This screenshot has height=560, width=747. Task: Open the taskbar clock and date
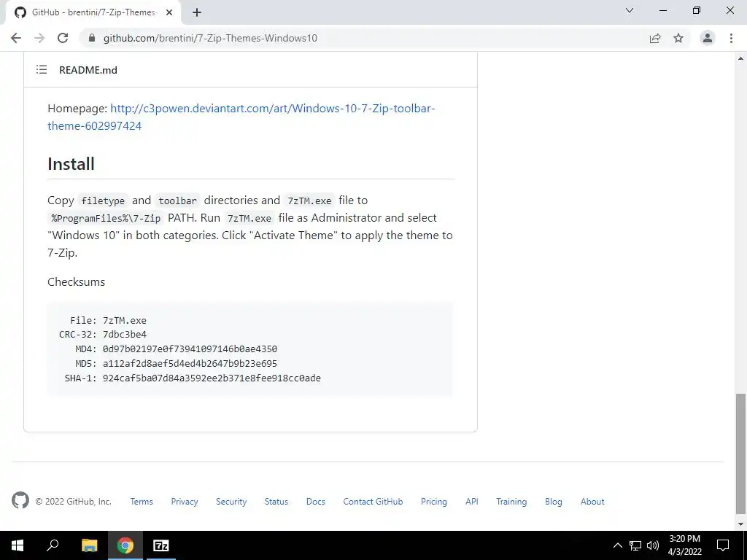[684, 545]
